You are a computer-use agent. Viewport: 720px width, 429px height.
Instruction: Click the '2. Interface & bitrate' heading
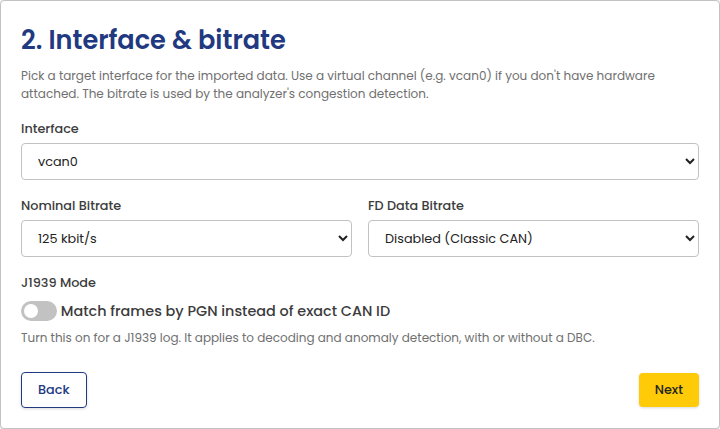click(x=153, y=40)
